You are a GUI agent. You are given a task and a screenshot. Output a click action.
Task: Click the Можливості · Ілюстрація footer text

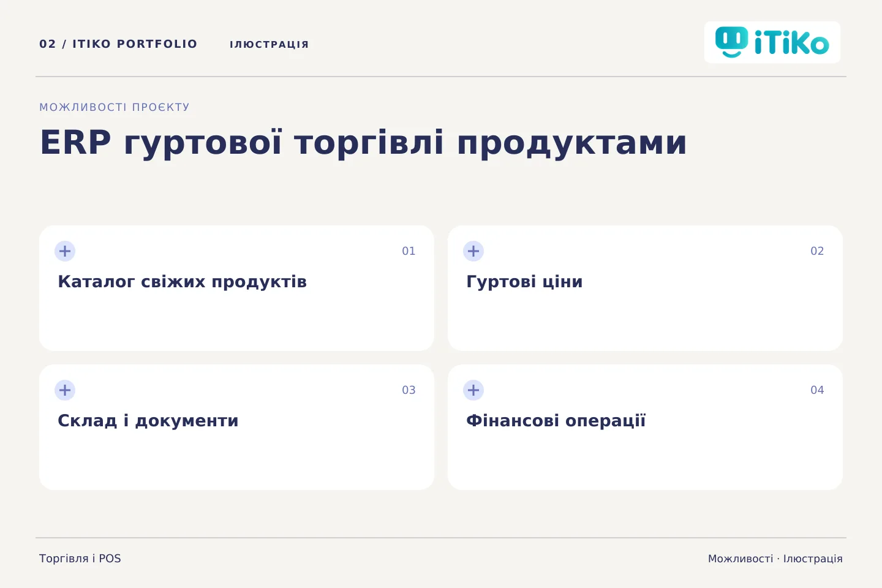tap(775, 559)
